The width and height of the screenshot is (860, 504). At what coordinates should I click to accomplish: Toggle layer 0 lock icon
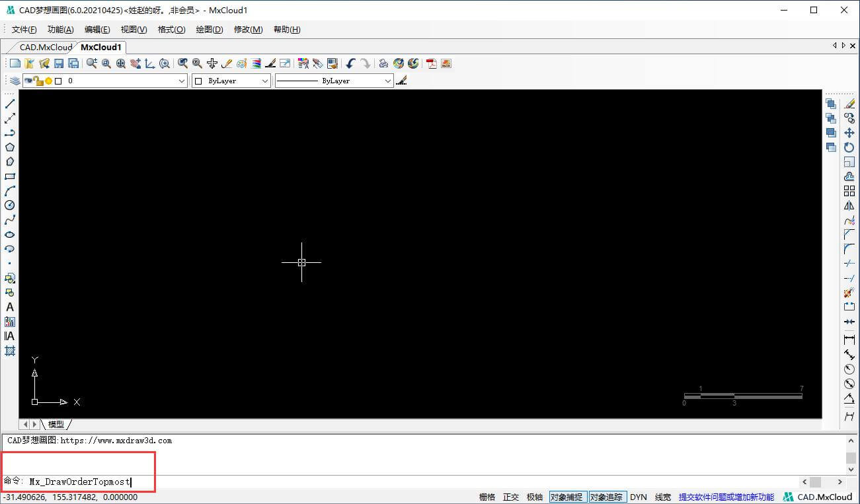coord(38,81)
